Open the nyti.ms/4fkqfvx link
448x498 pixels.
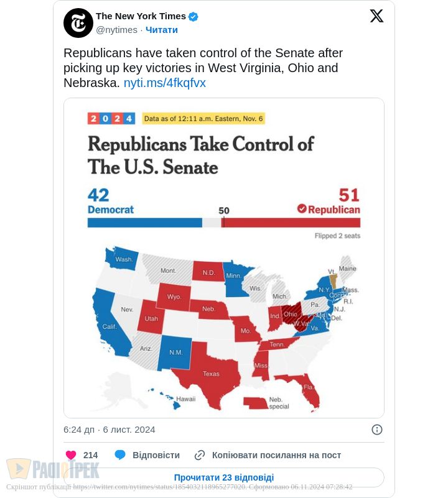point(164,83)
